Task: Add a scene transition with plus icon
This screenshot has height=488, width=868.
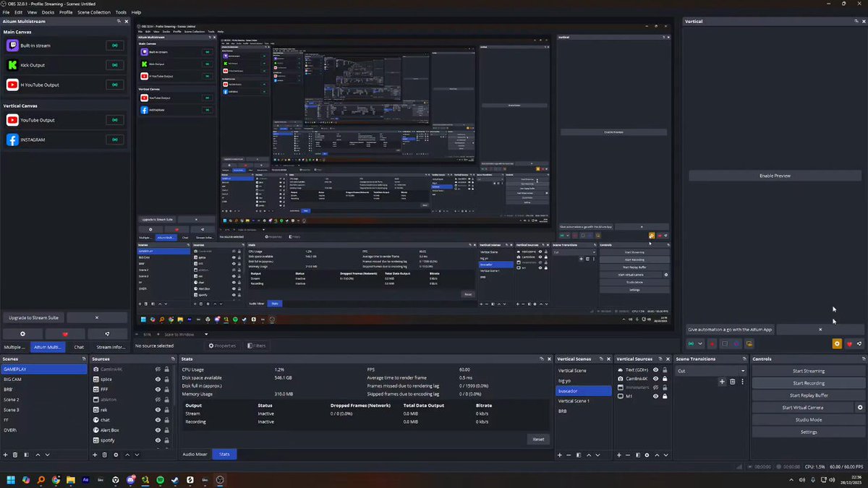Action: (722, 381)
